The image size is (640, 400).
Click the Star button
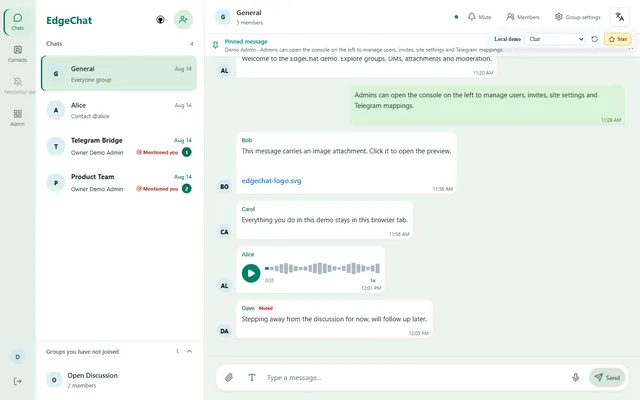point(618,39)
